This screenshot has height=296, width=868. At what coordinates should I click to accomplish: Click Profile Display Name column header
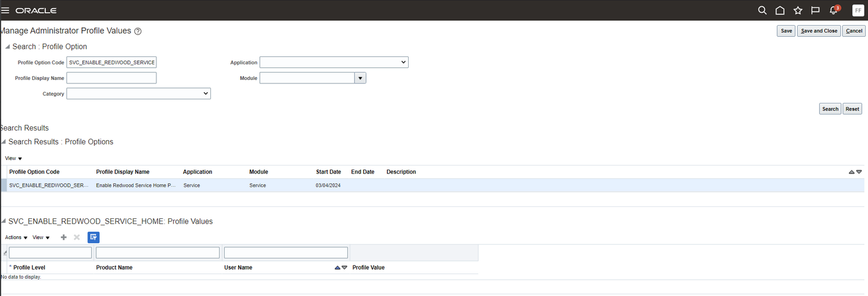pyautogui.click(x=122, y=172)
